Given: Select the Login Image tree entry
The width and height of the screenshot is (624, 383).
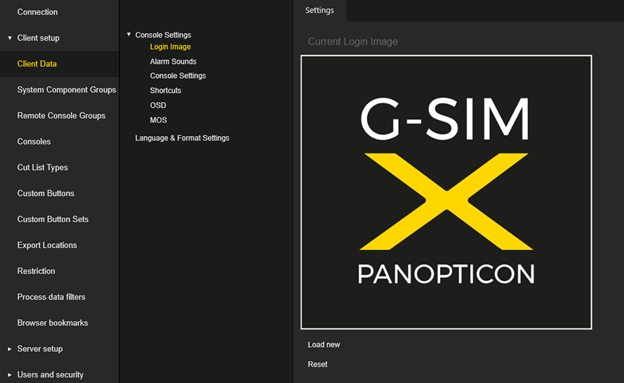Looking at the screenshot, I should click(x=170, y=47).
